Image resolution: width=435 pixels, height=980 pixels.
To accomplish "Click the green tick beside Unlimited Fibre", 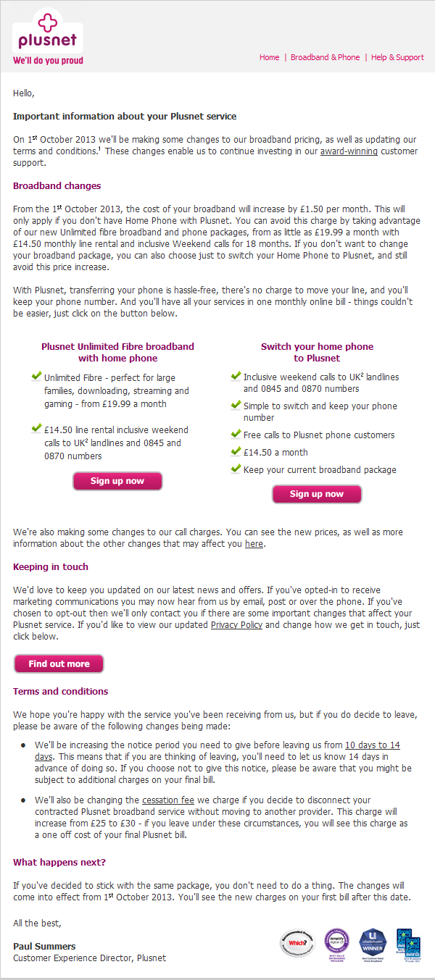I will point(36,377).
